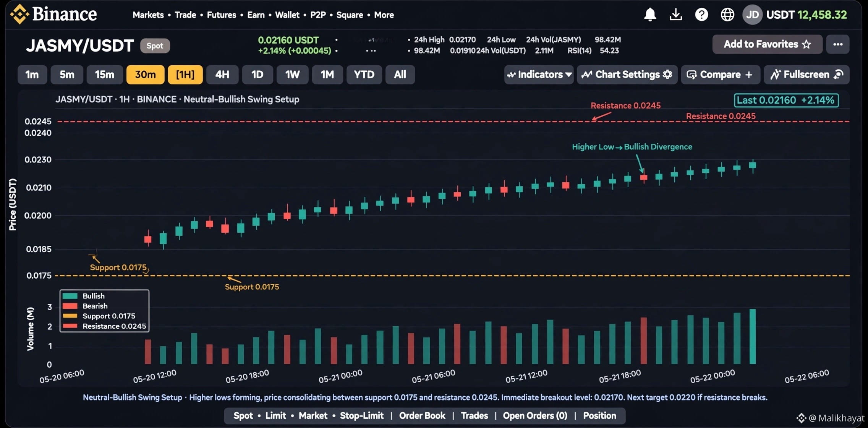Click the favorites star icon
The width and height of the screenshot is (868, 428).
(806, 44)
